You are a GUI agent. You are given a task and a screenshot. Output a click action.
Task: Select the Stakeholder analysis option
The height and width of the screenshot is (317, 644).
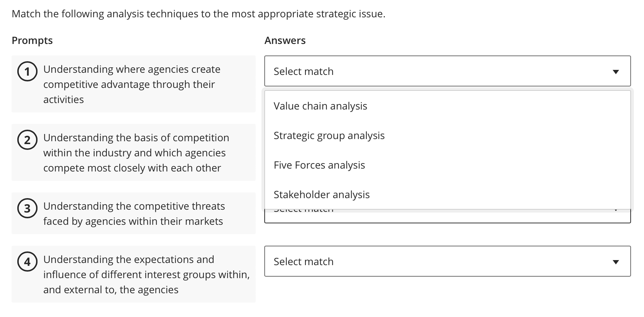point(321,195)
